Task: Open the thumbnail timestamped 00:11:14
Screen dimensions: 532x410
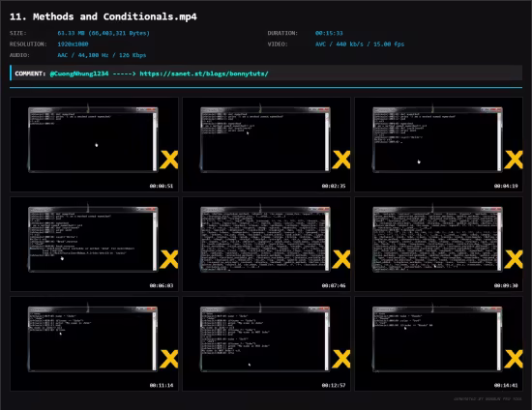Action: click(94, 344)
